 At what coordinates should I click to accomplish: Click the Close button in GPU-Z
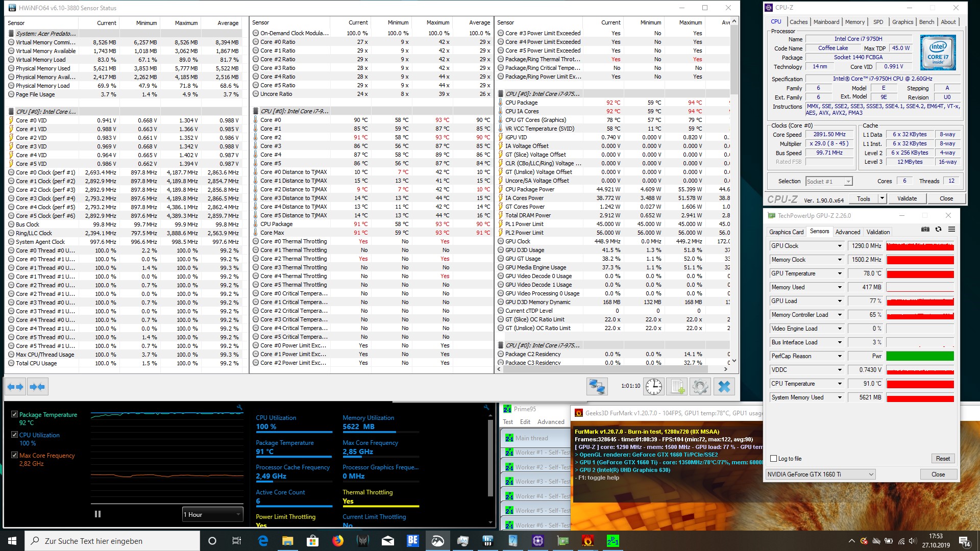pos(938,474)
